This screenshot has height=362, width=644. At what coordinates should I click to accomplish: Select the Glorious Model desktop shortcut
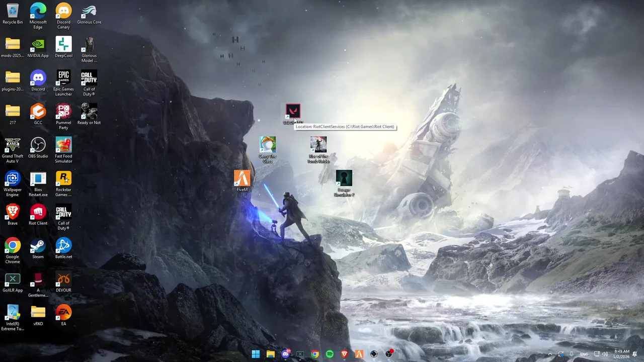[89, 50]
